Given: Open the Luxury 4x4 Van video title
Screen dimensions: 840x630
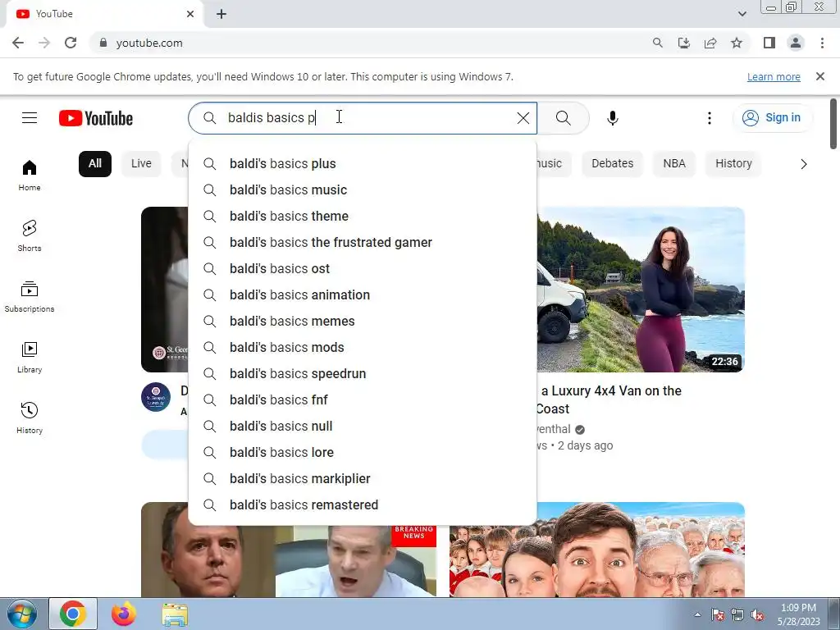Looking at the screenshot, I should click(609, 399).
